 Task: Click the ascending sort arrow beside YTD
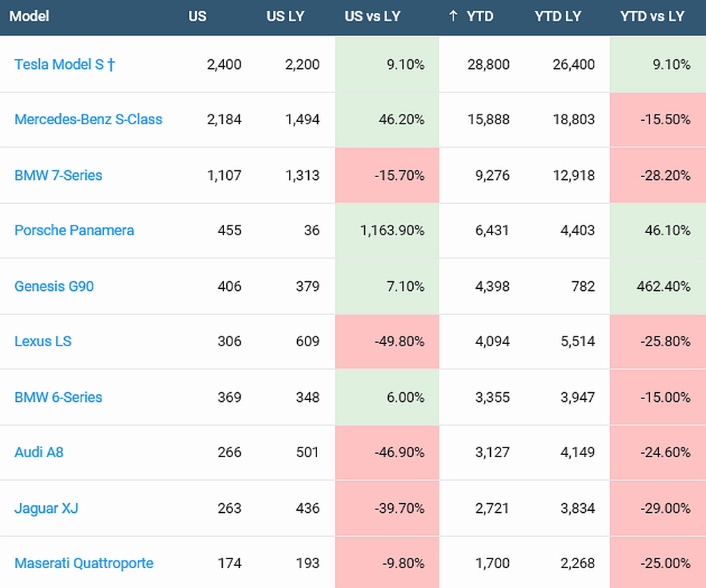click(x=453, y=17)
